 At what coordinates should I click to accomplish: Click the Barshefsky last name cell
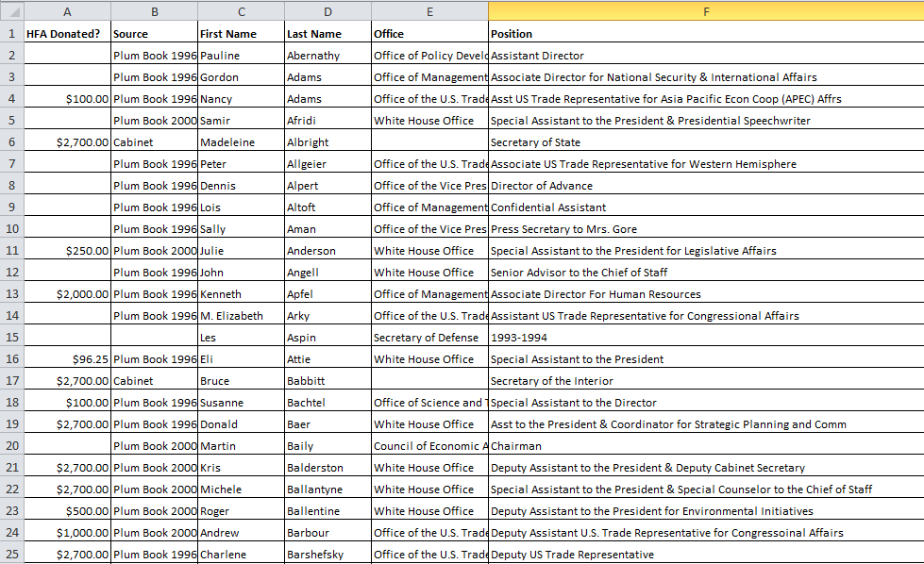(328, 554)
